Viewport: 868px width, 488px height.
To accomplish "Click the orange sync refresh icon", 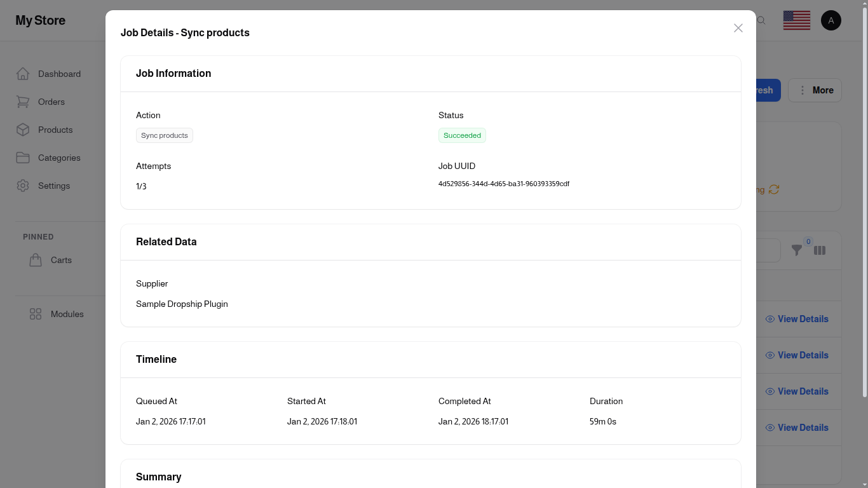I will click(773, 189).
